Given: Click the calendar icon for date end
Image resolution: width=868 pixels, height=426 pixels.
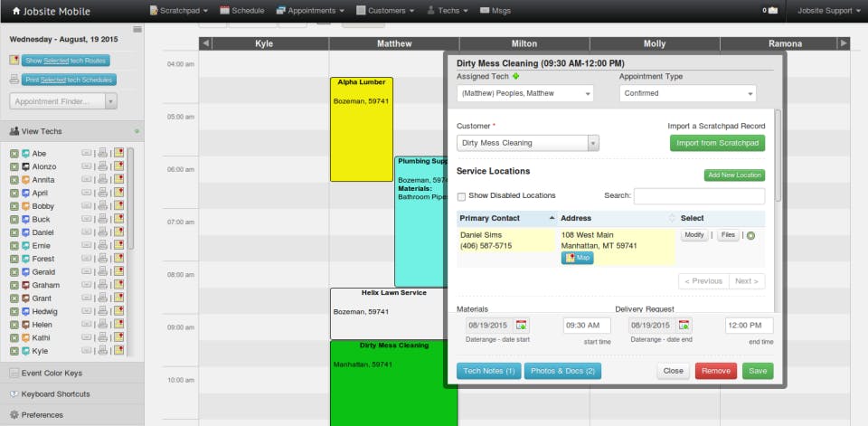Looking at the screenshot, I should (684, 326).
